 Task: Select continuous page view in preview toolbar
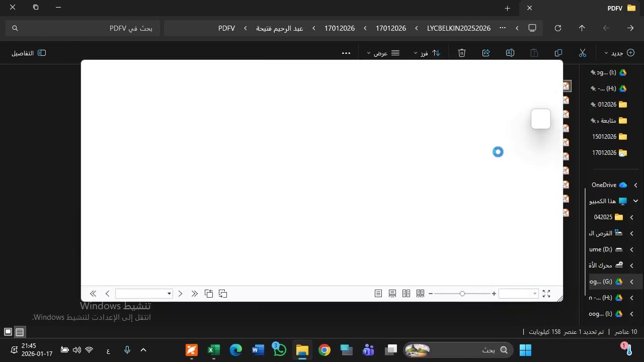(392, 294)
